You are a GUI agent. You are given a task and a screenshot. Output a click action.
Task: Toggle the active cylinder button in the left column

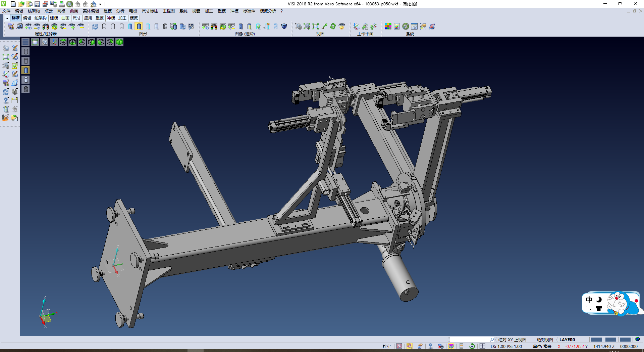[26, 70]
